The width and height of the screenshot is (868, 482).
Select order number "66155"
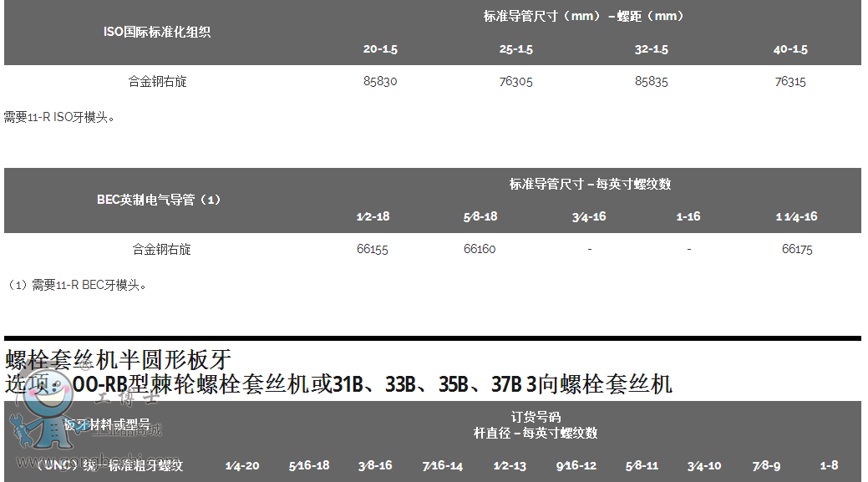[x=373, y=249]
